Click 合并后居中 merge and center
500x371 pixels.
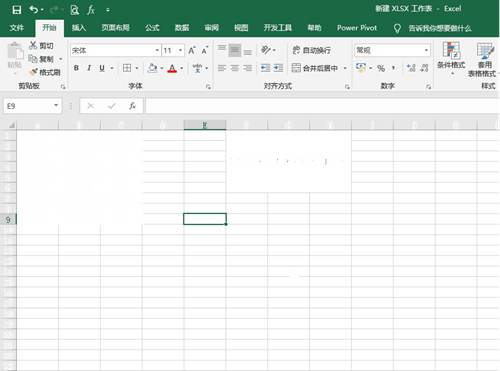[315, 68]
